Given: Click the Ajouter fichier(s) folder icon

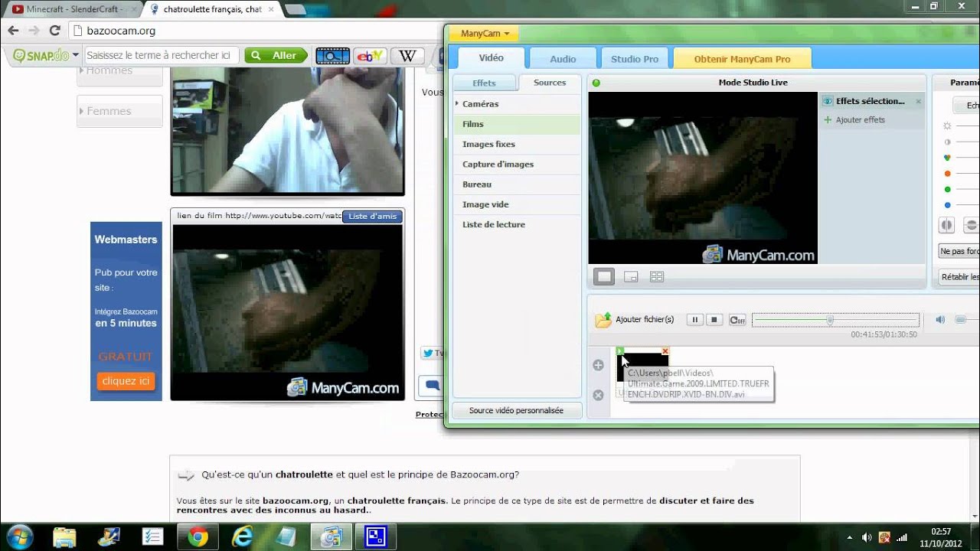Looking at the screenshot, I should [603, 320].
